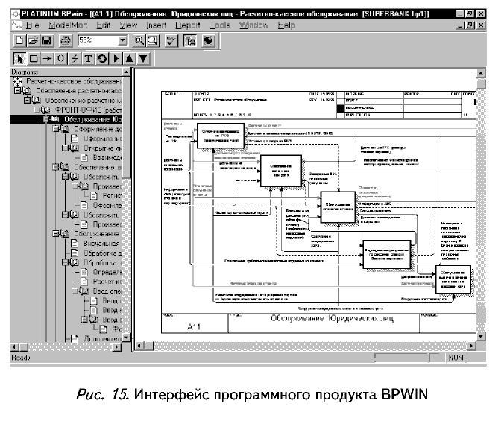Click A11 activity box five in diagram

pyautogui.click(x=453, y=278)
